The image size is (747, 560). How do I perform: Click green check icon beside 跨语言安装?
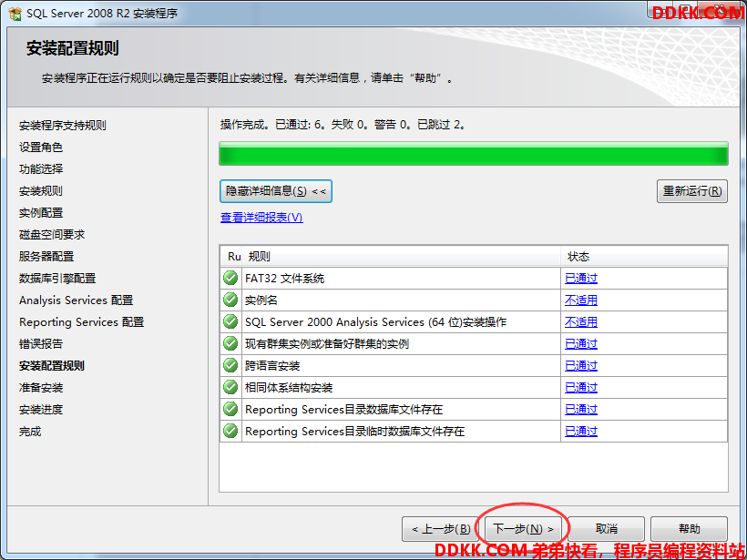pyautogui.click(x=230, y=365)
